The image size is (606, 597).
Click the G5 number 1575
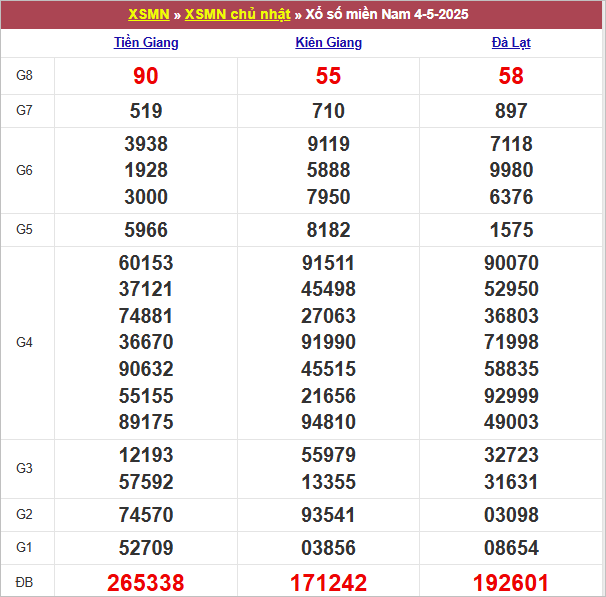(512, 230)
